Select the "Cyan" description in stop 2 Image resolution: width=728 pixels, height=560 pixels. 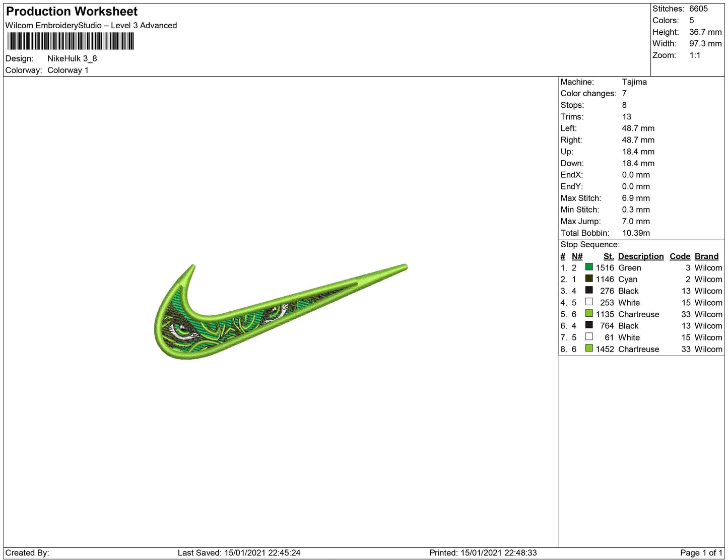click(628, 279)
